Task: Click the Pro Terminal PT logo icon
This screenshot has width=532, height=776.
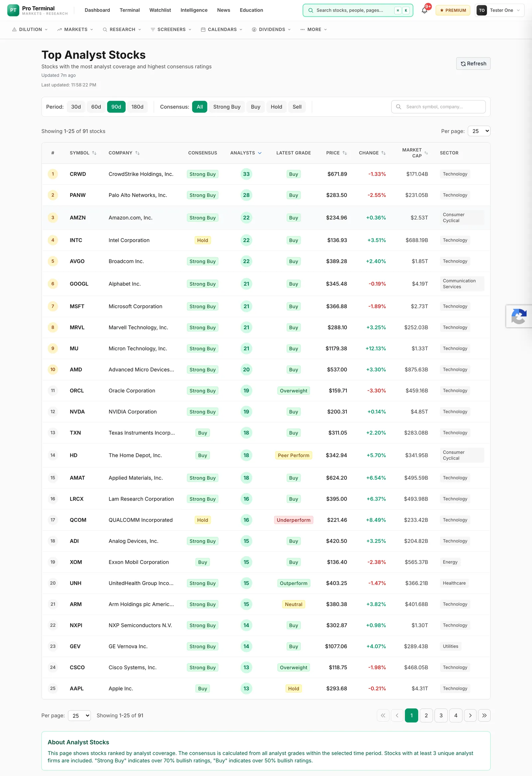Action: (13, 10)
